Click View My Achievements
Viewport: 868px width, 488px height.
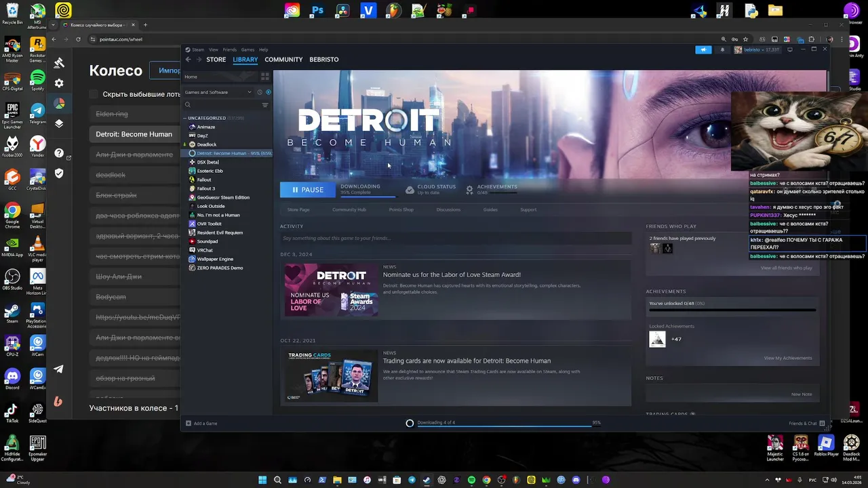[x=787, y=358]
